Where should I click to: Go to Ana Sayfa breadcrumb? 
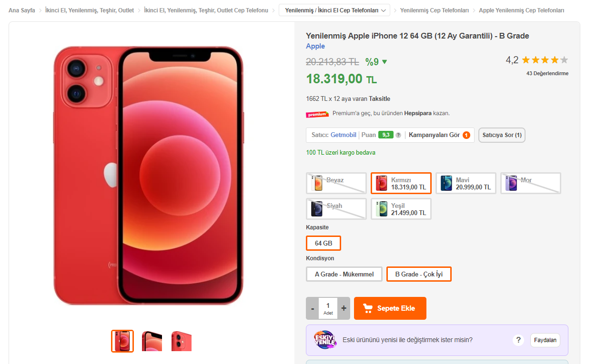22,10
